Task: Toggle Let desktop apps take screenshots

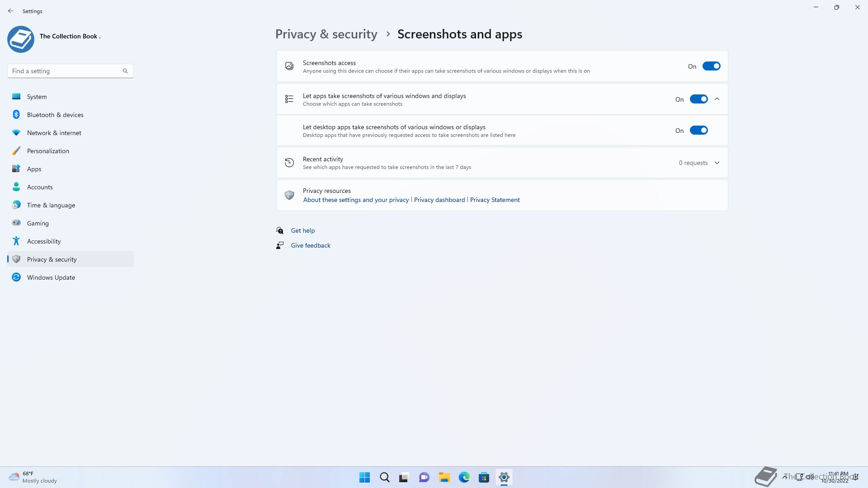Action: [x=698, y=131]
